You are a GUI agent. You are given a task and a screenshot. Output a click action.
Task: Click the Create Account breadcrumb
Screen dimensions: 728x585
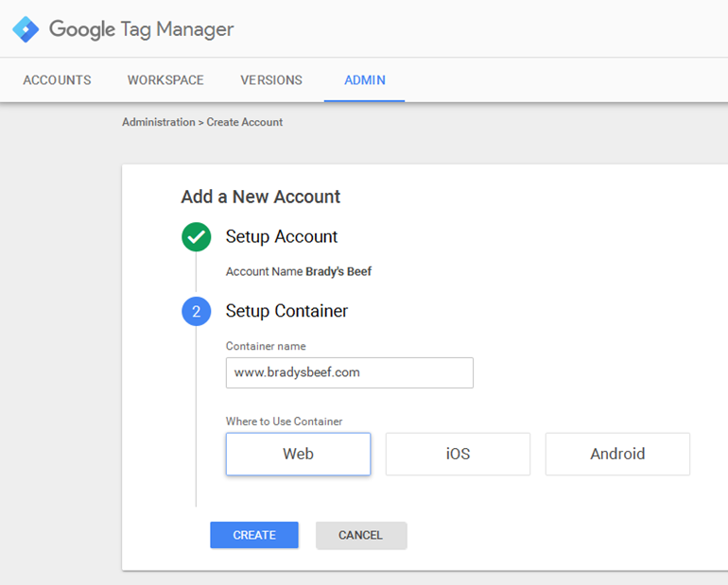(x=245, y=122)
